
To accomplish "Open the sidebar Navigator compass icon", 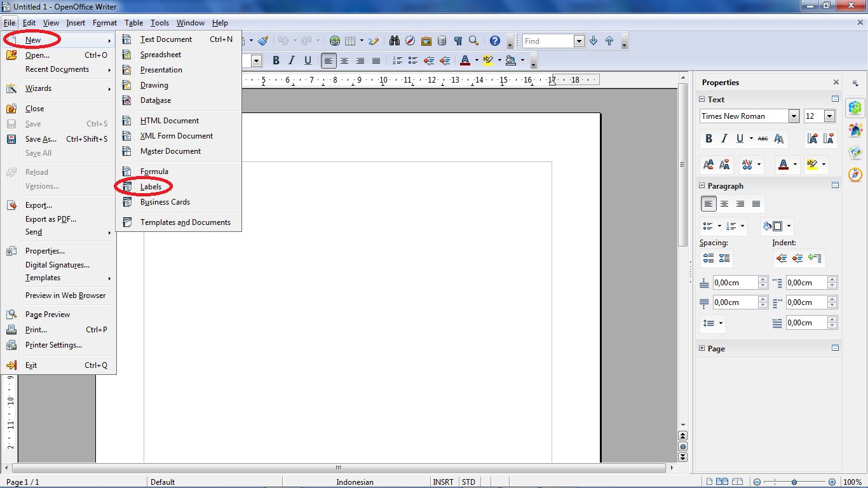I will click(855, 175).
